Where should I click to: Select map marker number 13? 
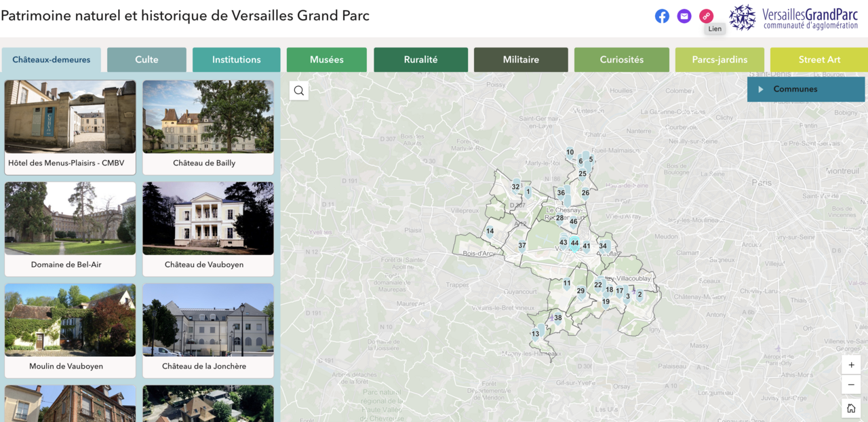tap(535, 334)
